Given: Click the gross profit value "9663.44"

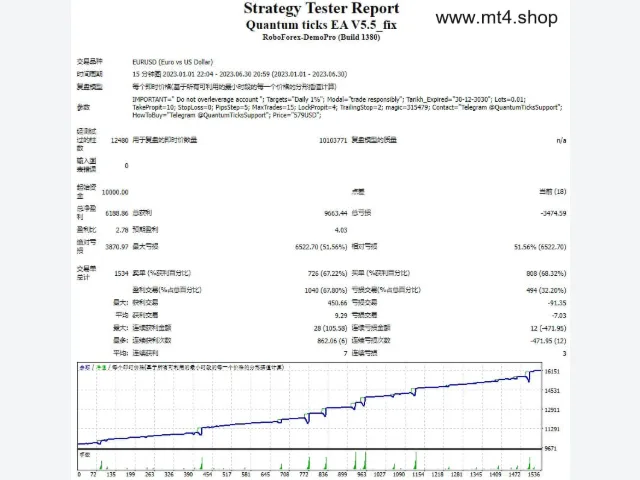Looking at the screenshot, I should pos(336,213).
